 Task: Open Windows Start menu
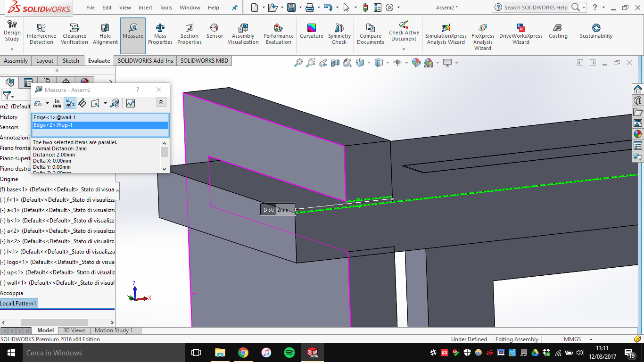click(10, 353)
